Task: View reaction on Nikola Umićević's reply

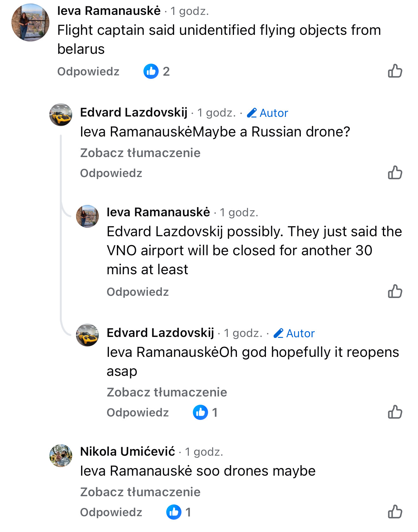Action: pos(179,512)
